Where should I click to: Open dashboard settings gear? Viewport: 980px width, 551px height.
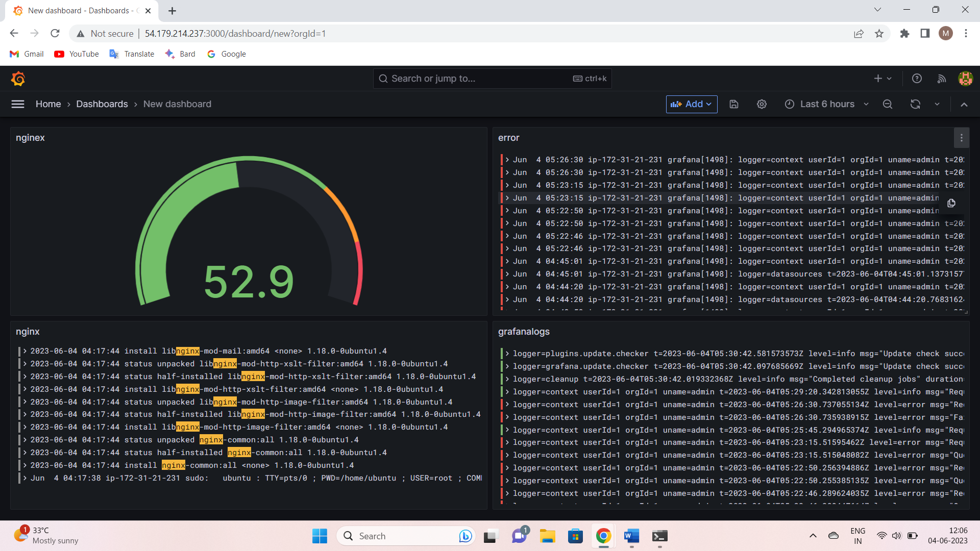[x=762, y=104]
